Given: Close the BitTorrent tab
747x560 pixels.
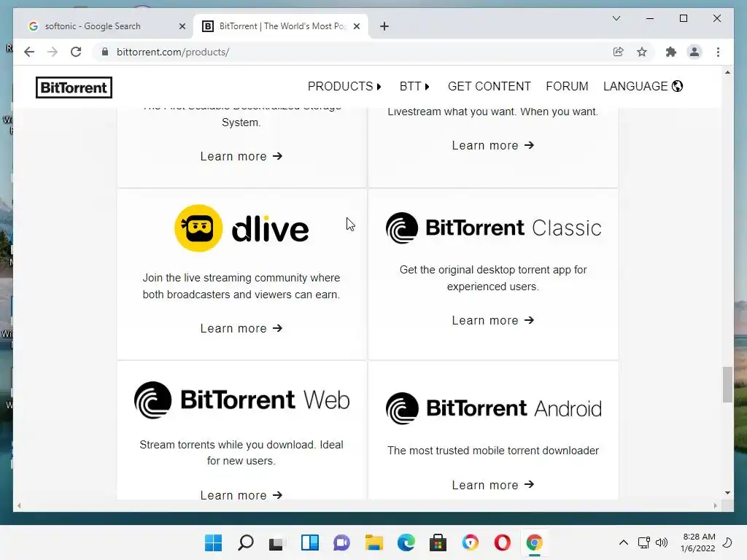Looking at the screenshot, I should pyautogui.click(x=356, y=26).
